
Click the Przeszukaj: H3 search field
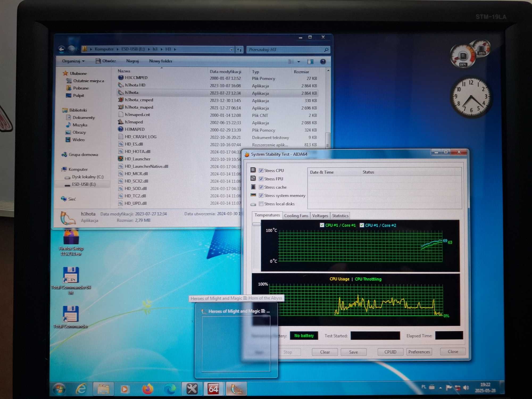click(x=288, y=50)
